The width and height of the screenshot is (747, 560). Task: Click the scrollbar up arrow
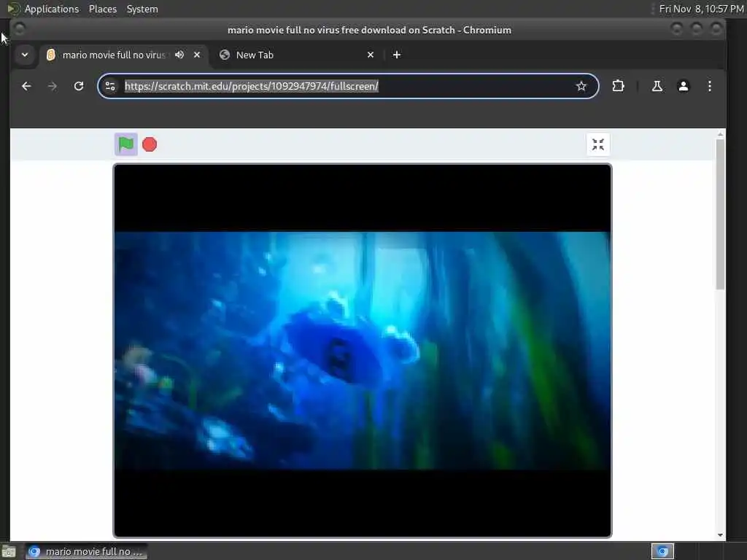[x=720, y=135]
